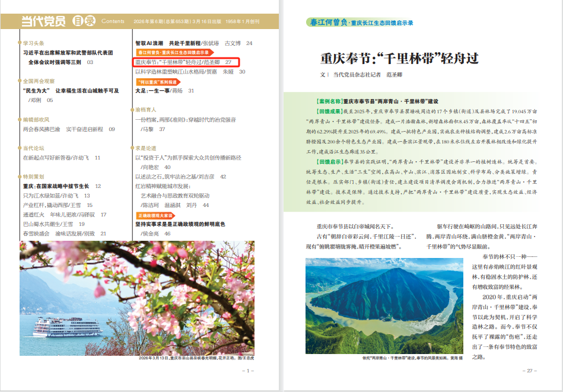Click the 智驭AI浪潮 共赴千里新程 entry
Image resolution: width=563 pixels, height=392 pixels.
[x=193, y=43]
